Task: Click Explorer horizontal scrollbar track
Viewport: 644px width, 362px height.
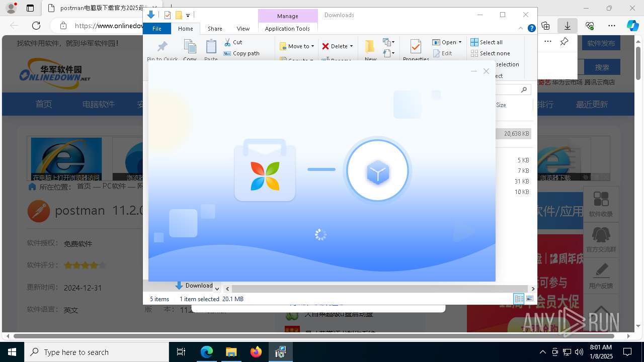Action: [380, 289]
